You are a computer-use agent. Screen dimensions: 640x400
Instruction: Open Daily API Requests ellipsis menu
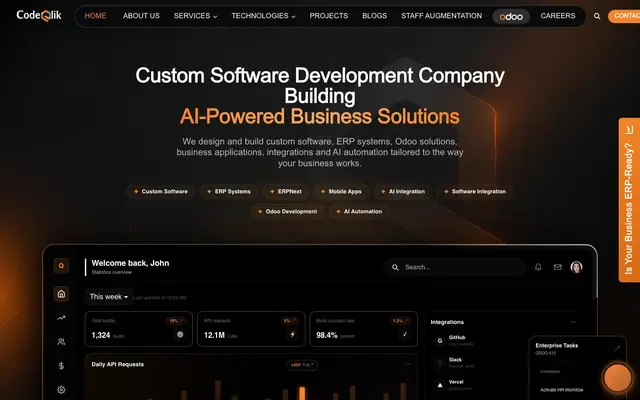click(408, 364)
